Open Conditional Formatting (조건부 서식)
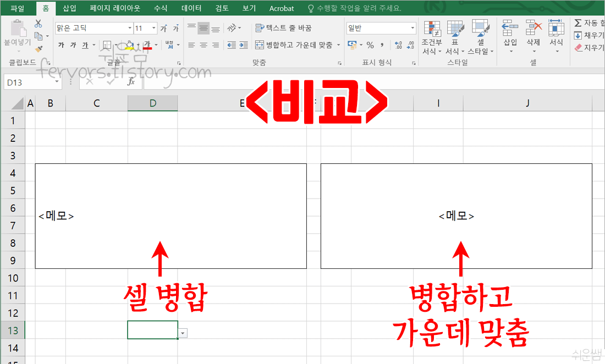 pyautogui.click(x=432, y=38)
